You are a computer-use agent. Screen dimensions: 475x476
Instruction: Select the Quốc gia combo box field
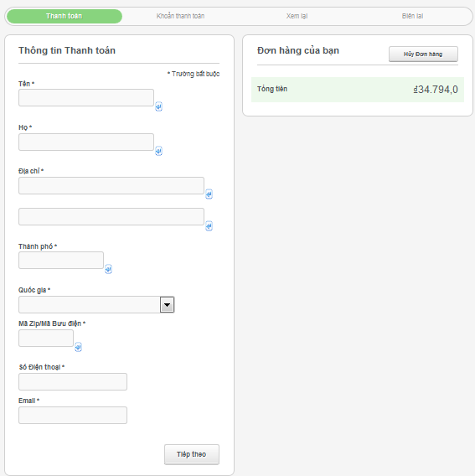[x=96, y=304]
